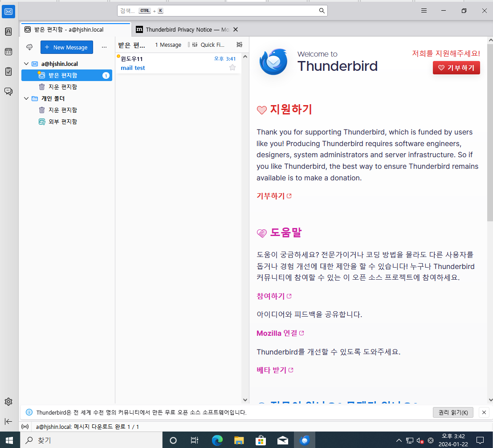
Task: Open the Tasks space
Action: point(8,71)
